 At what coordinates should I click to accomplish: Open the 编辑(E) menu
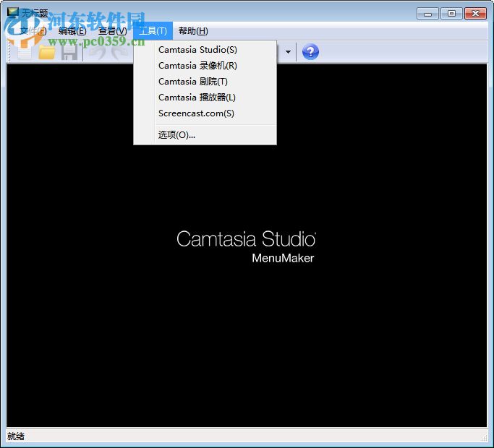pyautogui.click(x=72, y=31)
